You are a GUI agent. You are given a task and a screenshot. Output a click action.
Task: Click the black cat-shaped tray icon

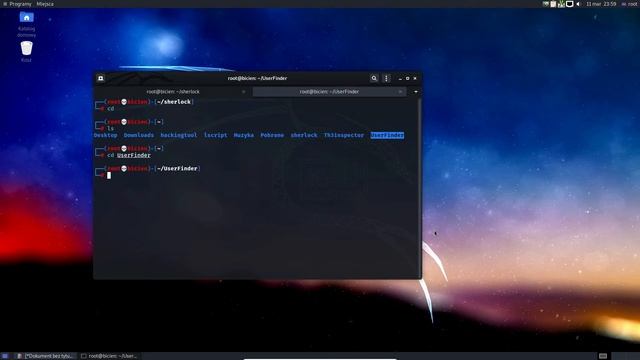click(x=569, y=4)
